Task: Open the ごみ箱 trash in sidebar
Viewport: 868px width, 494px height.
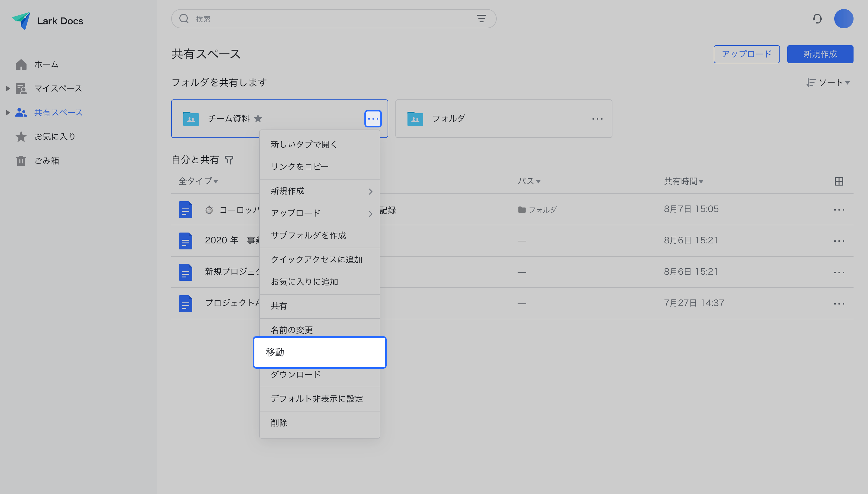Action: (46, 161)
